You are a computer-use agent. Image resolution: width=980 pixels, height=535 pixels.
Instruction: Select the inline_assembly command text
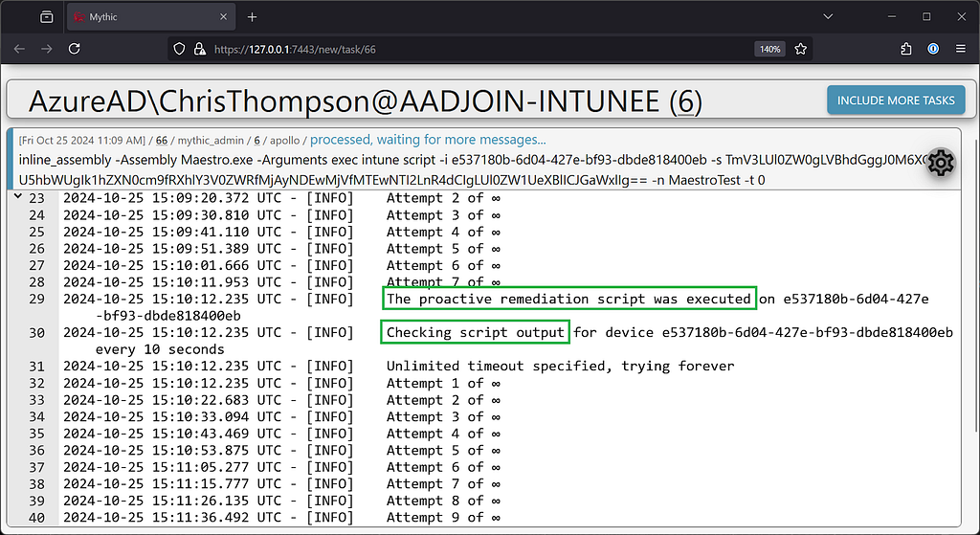tap(473, 170)
